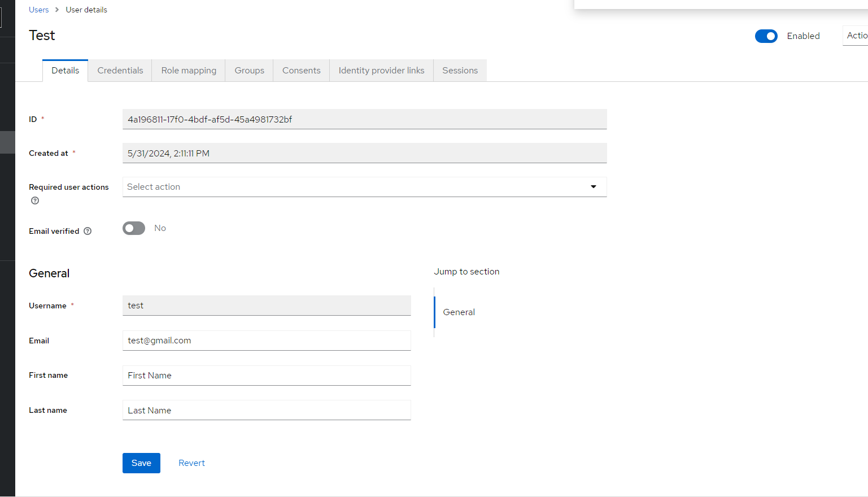Switch to the Credentials tab
This screenshot has width=868, height=497.
pos(120,71)
